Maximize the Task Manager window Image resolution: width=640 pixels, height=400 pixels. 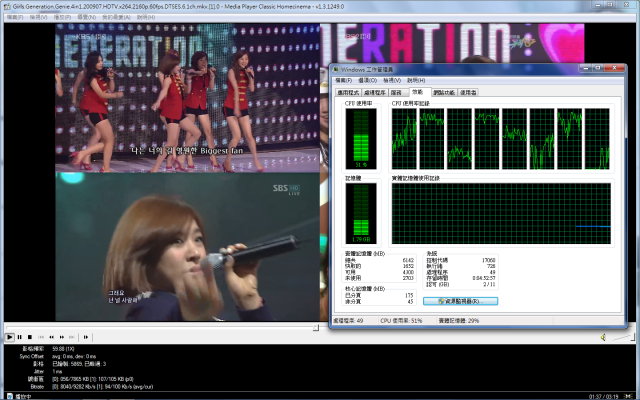tap(598, 68)
